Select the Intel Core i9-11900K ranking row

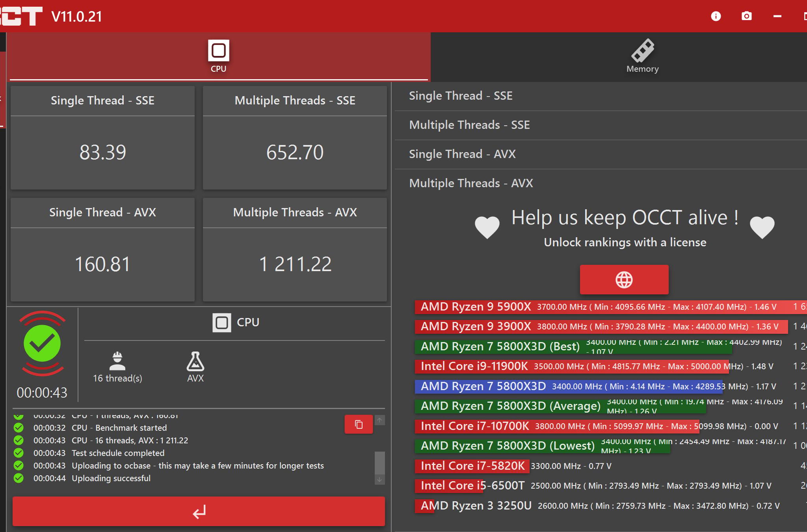(611, 366)
